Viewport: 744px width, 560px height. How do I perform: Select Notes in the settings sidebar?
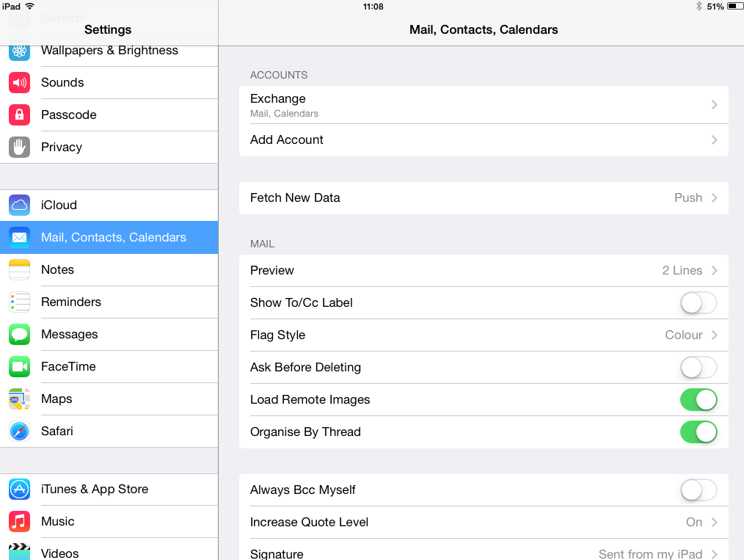pyautogui.click(x=57, y=270)
